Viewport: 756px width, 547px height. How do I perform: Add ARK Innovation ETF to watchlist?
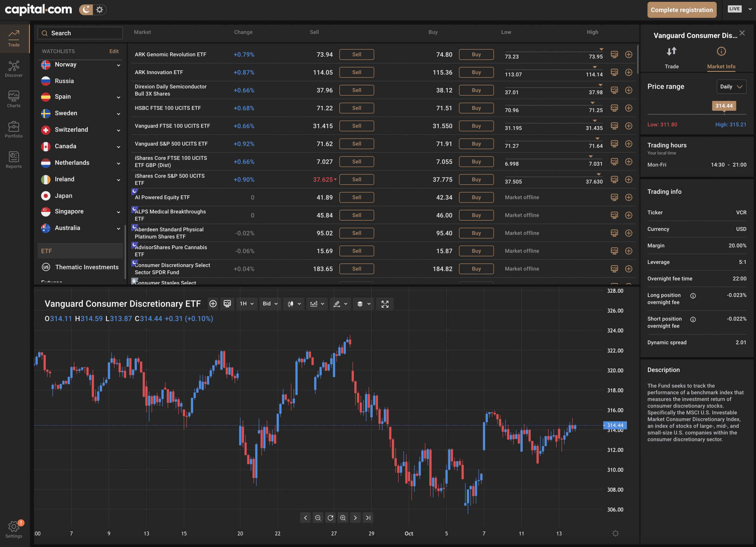point(629,72)
